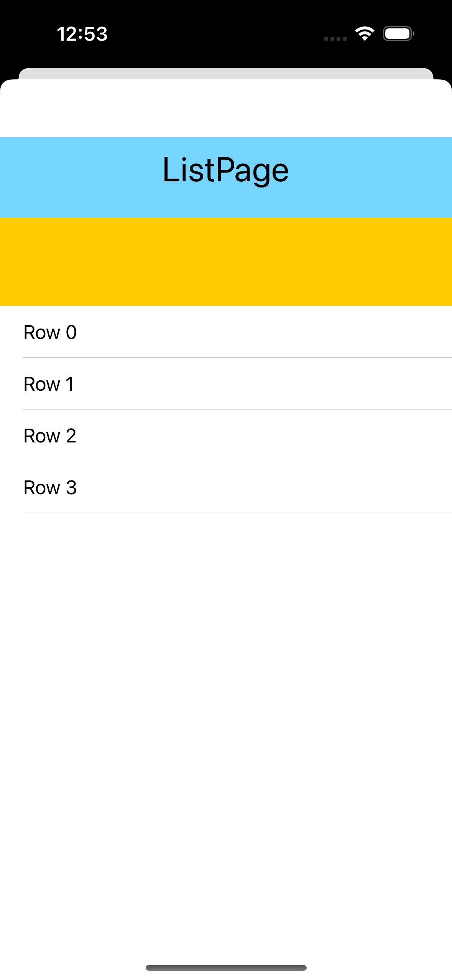Tap the white card edge above the header
The image size is (452, 980).
pos(226,107)
